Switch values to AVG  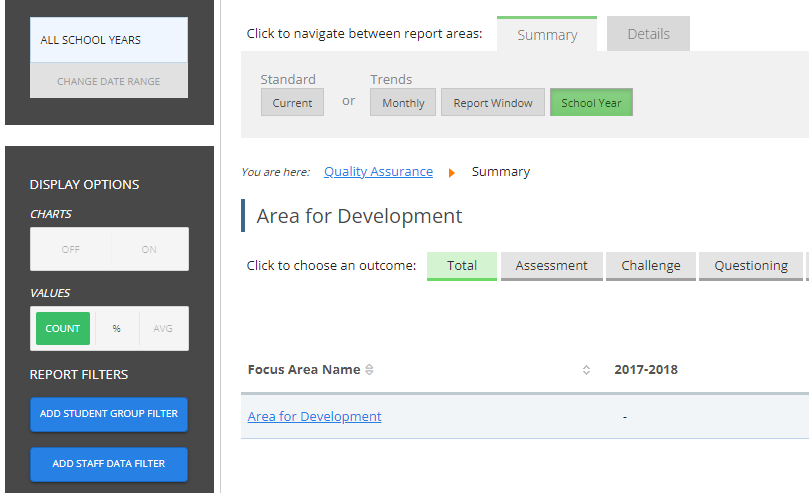[162, 328]
